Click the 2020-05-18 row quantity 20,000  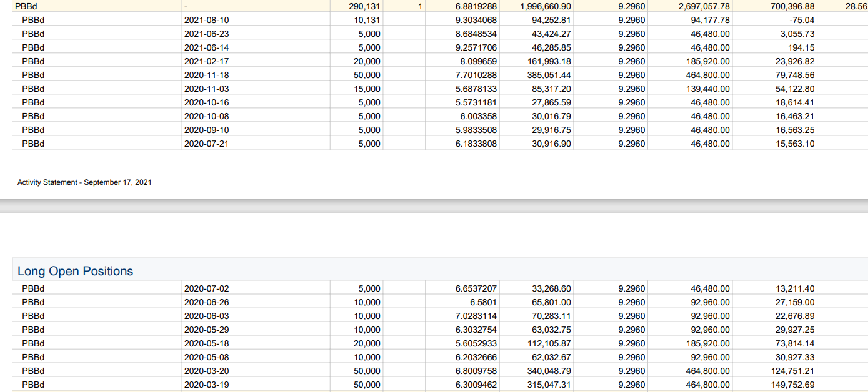tap(367, 343)
